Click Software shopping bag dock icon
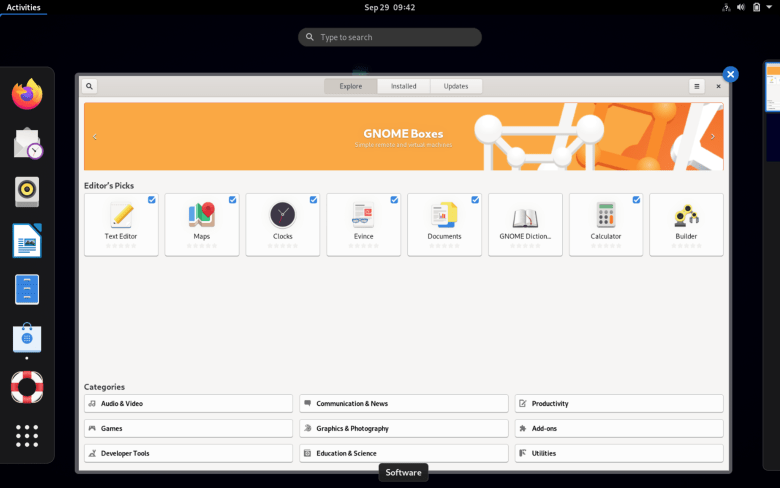Image resolution: width=780 pixels, height=488 pixels. tap(27, 338)
